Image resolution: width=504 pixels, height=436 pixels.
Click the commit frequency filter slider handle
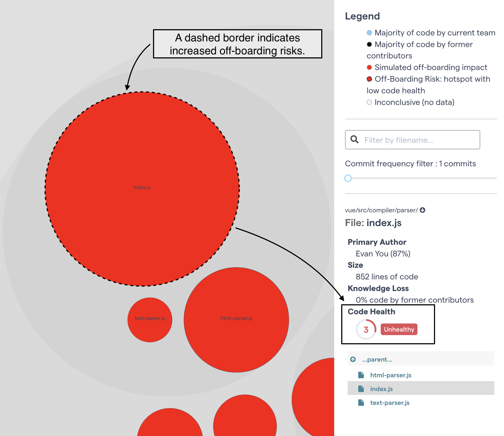[x=348, y=178]
